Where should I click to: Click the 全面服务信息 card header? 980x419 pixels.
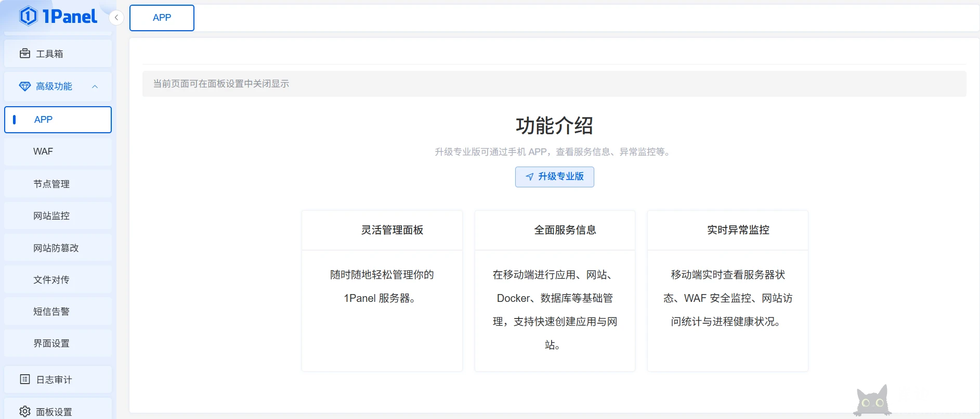click(x=555, y=230)
